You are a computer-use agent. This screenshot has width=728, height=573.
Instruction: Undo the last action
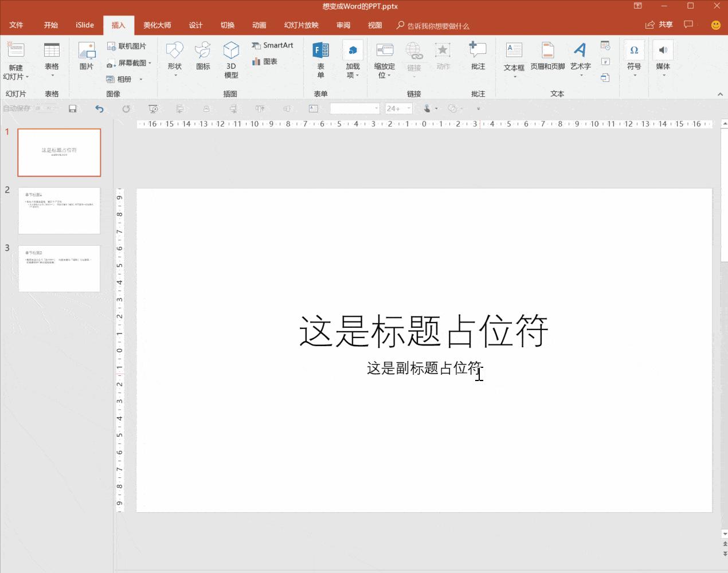tap(100, 108)
